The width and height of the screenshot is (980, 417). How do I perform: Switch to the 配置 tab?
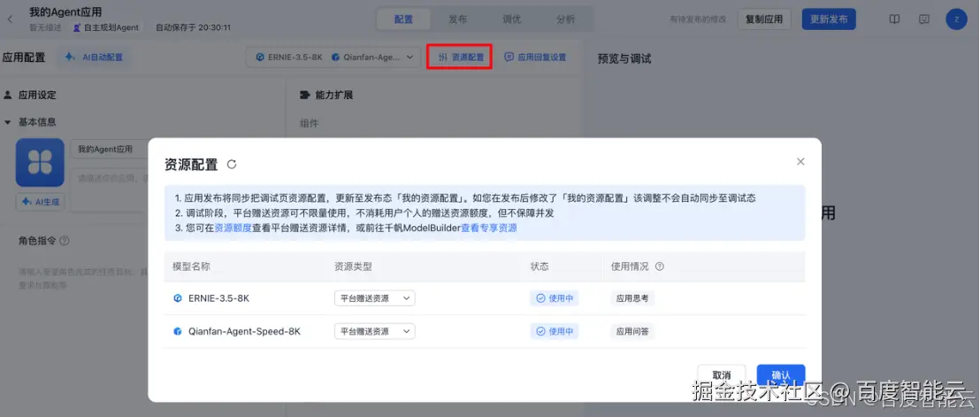403,19
